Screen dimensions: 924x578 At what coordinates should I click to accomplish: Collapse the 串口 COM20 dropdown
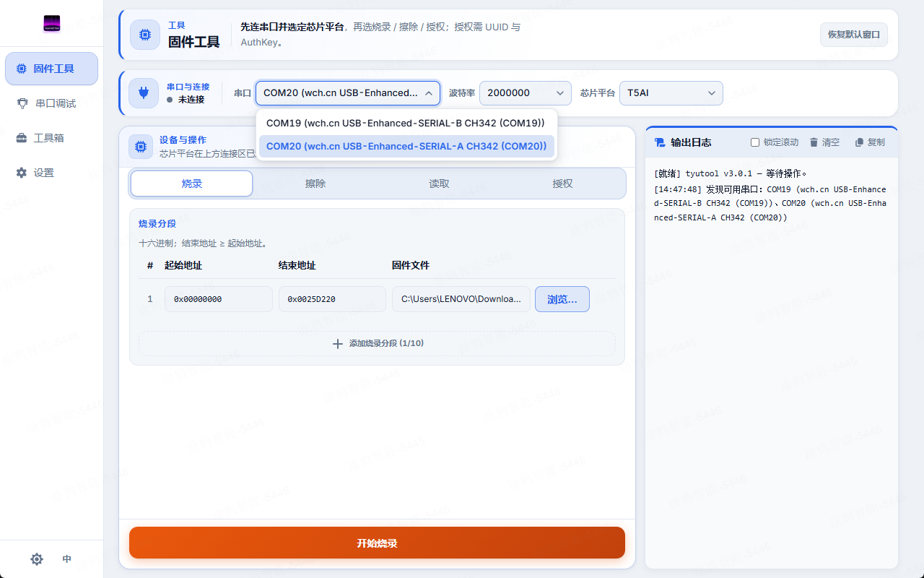[x=348, y=93]
